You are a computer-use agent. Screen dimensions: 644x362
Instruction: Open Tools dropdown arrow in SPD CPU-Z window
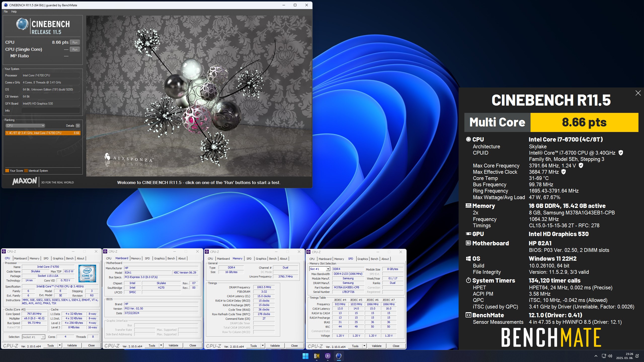(x=364, y=346)
